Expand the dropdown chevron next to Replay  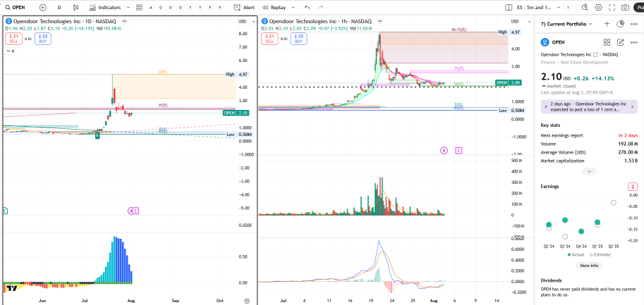pos(293,7)
